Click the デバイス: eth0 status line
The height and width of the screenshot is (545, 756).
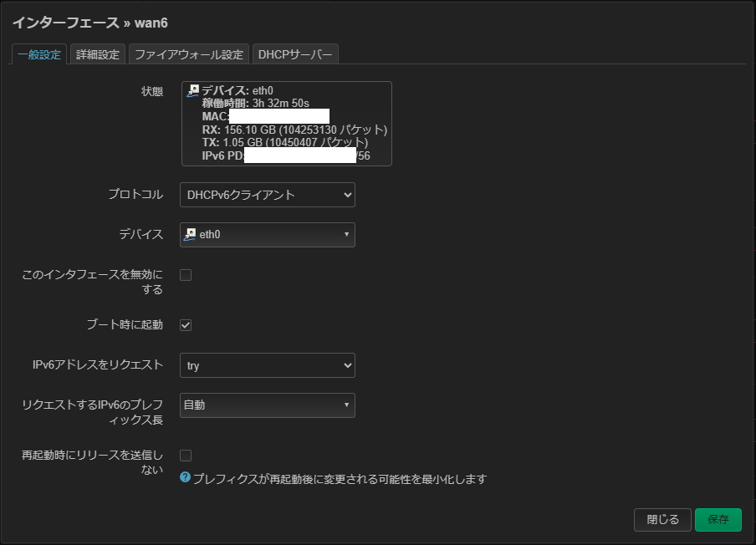click(238, 90)
